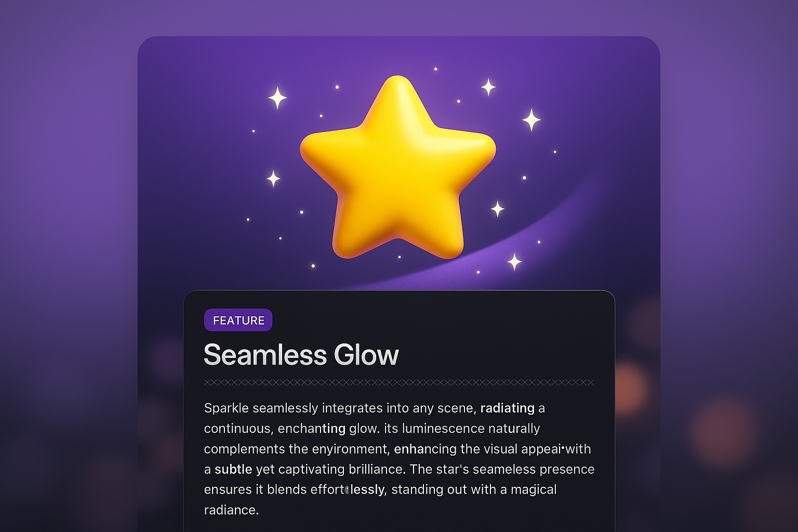The image size is (798, 532).
Task: Click the lowest sparkle on the purple swoosh
Action: click(514, 262)
